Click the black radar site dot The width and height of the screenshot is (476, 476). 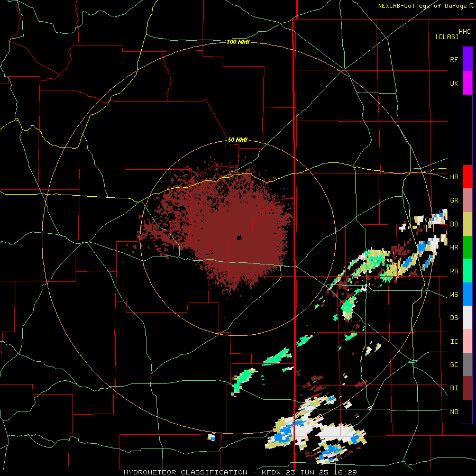pyautogui.click(x=239, y=238)
